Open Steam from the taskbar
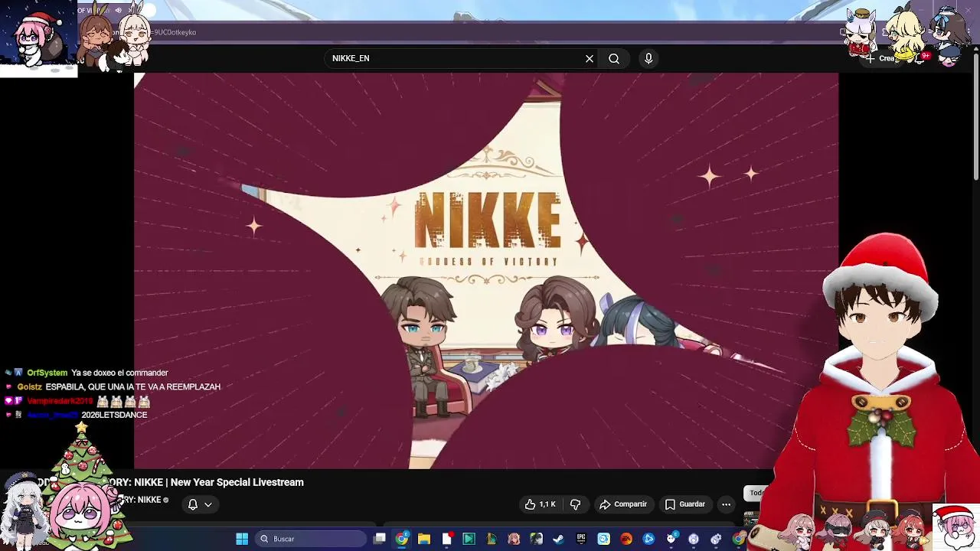This screenshot has width=980, height=551. 558,539
